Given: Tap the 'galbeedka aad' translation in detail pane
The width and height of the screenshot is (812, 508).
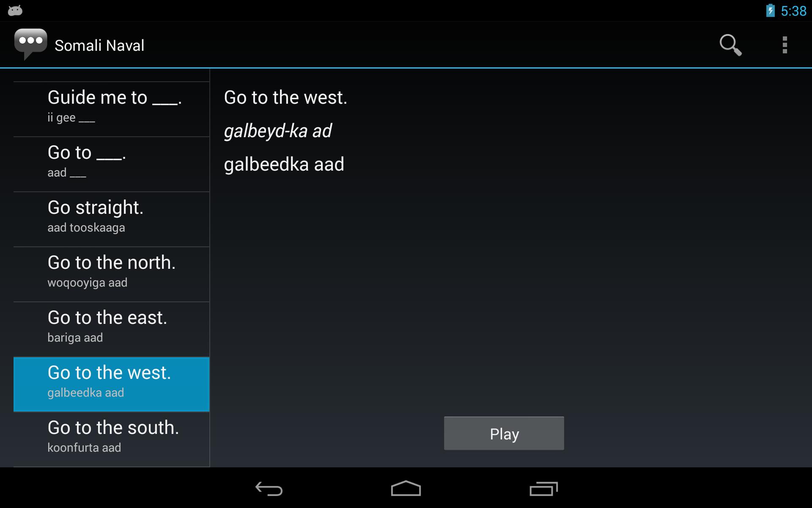Looking at the screenshot, I should (x=284, y=164).
